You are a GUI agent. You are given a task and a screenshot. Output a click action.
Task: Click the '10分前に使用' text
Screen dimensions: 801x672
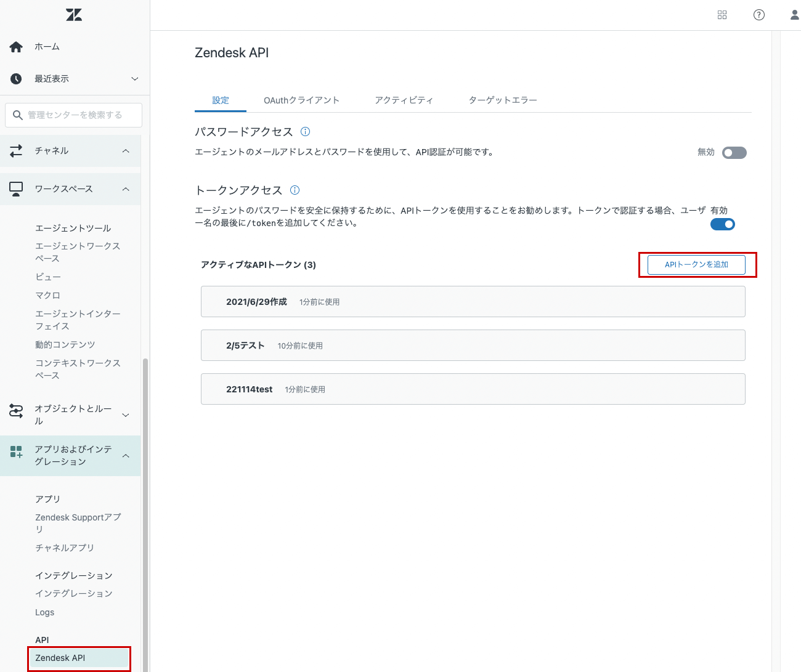click(x=300, y=346)
